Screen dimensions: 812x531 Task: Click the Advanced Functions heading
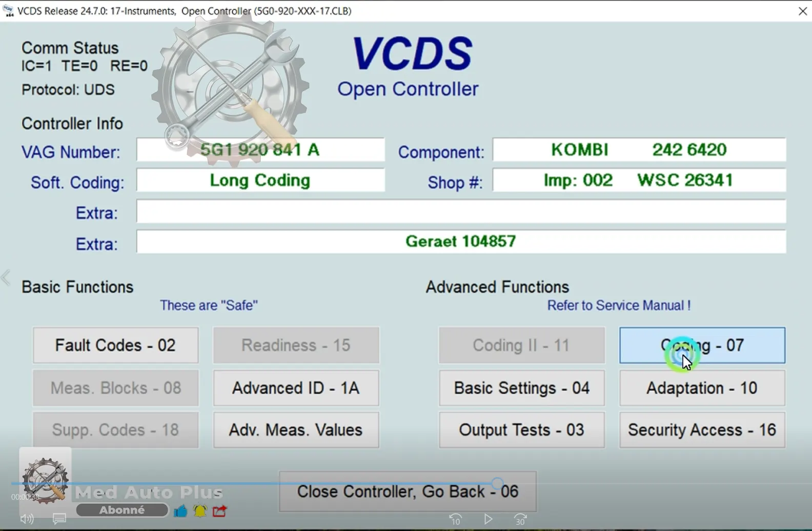[x=497, y=287]
